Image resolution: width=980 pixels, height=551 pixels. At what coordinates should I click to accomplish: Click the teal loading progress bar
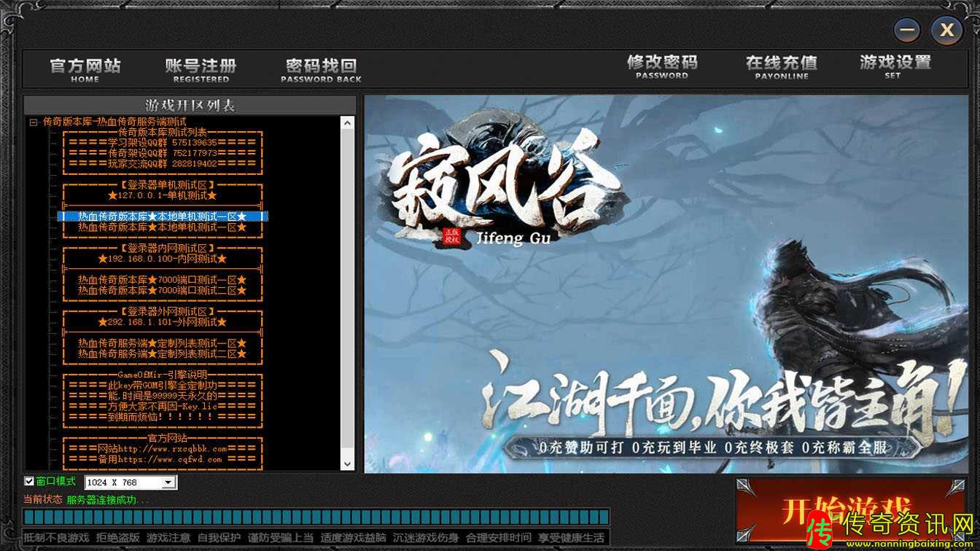(316, 517)
